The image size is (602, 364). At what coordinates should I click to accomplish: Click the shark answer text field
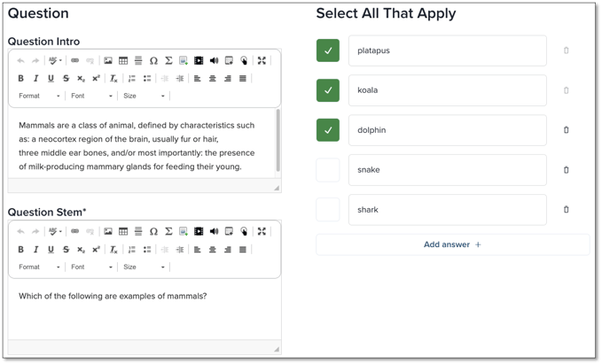pos(447,210)
